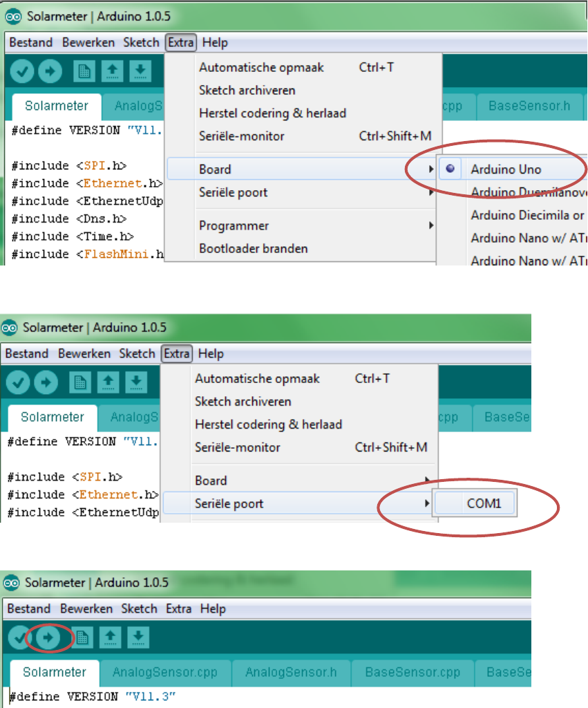This screenshot has height=708, width=588.
Task: Open Bewerken menu in bottom window
Action: [86, 608]
